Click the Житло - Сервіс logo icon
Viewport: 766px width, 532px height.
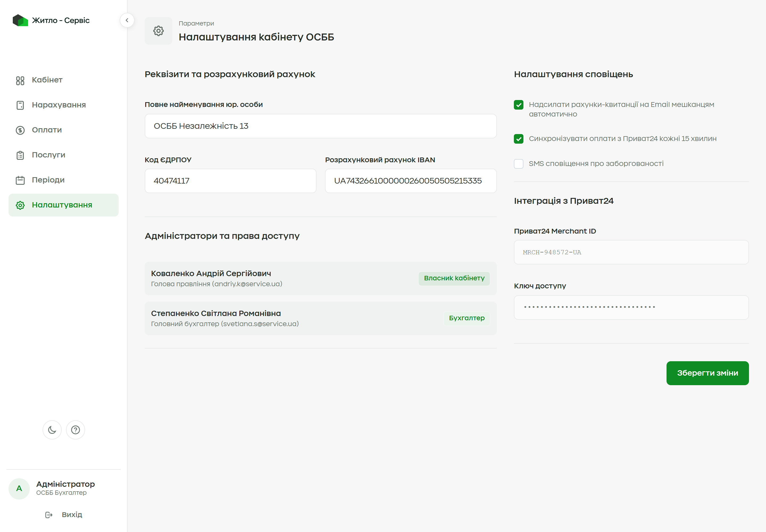(x=20, y=20)
